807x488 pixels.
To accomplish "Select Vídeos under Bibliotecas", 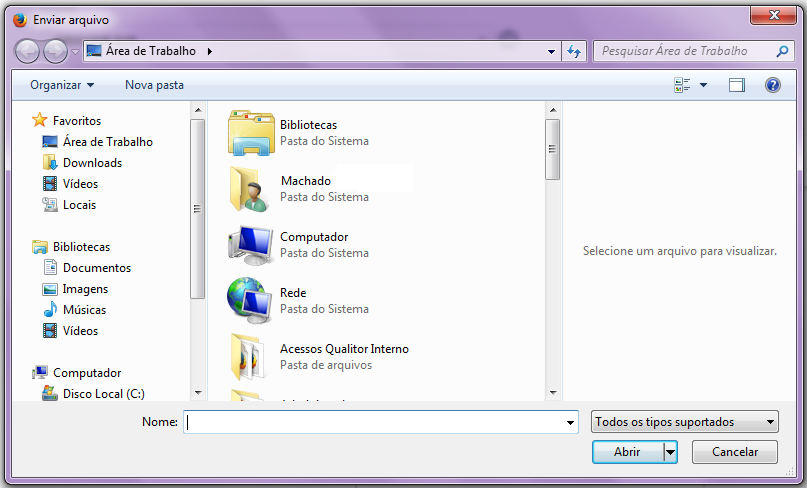I will 80,331.
